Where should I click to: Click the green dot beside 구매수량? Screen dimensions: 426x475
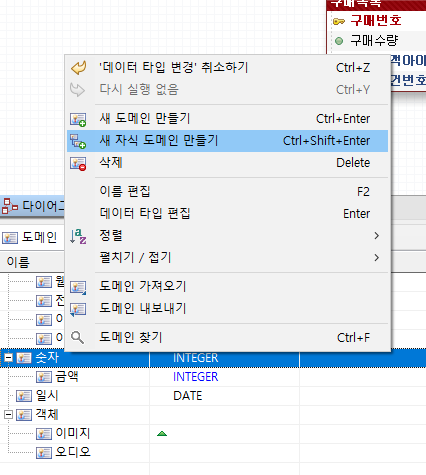coord(339,41)
